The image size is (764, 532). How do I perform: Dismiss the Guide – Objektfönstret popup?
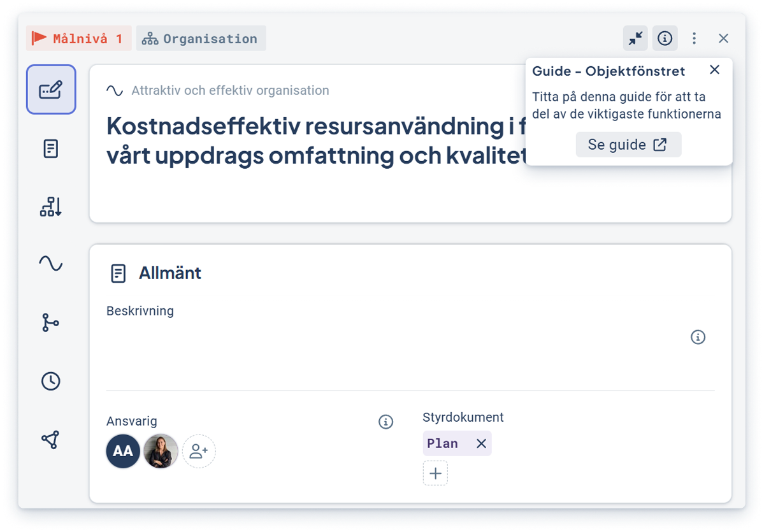point(715,69)
